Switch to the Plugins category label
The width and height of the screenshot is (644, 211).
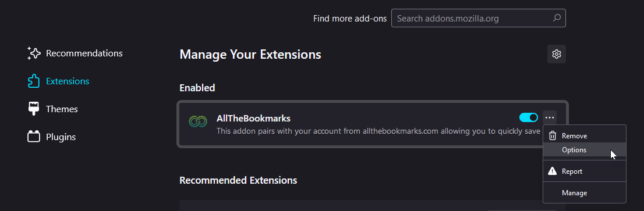61,137
